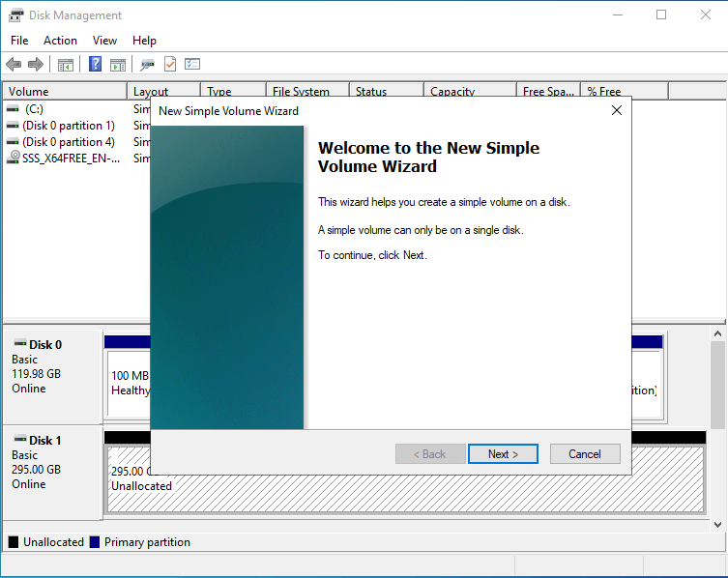Screen dimensions: 728x578
Task: Click the 119.98 GB size of Disk 0
Action: point(36,374)
